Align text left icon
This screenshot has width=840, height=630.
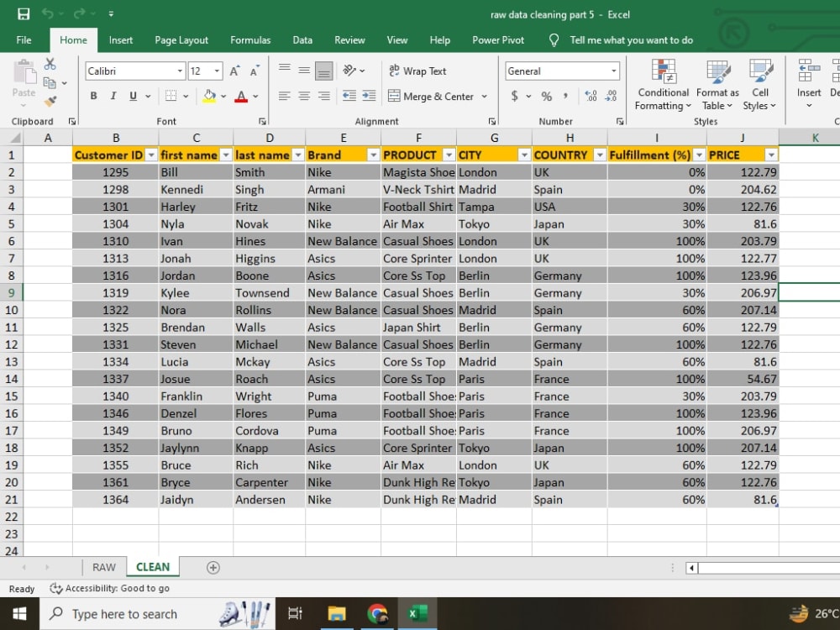[285, 96]
